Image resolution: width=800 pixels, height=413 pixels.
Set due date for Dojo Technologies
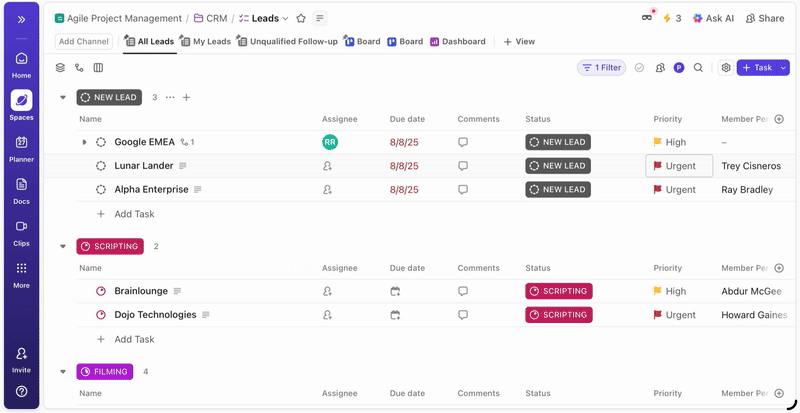(x=395, y=315)
